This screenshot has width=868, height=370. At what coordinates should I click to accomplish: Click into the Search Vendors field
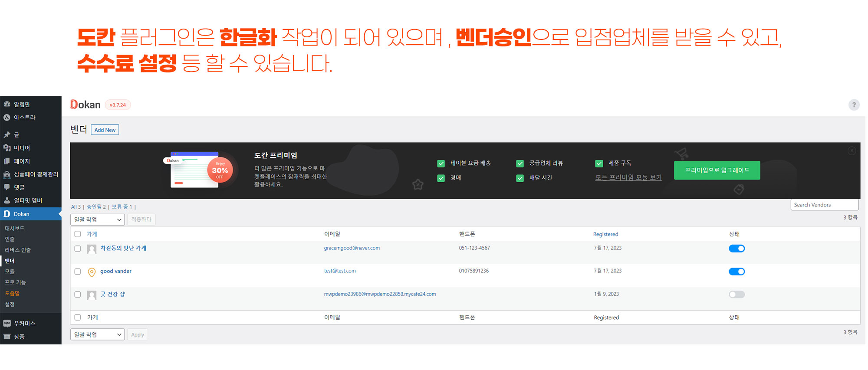click(x=825, y=205)
